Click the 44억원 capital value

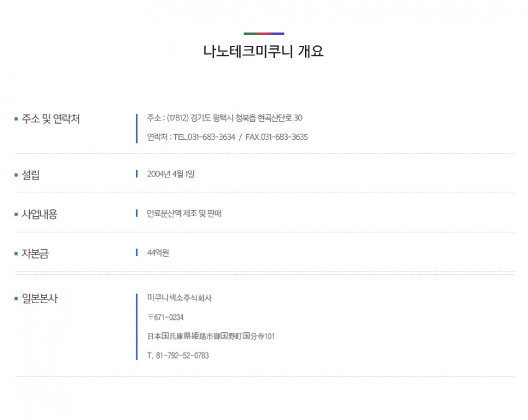coord(158,253)
